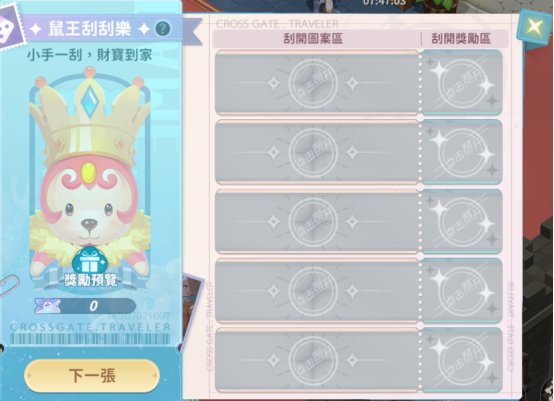Reveal the first reward area stamp
Screen dimensions: 554x401
462,83
